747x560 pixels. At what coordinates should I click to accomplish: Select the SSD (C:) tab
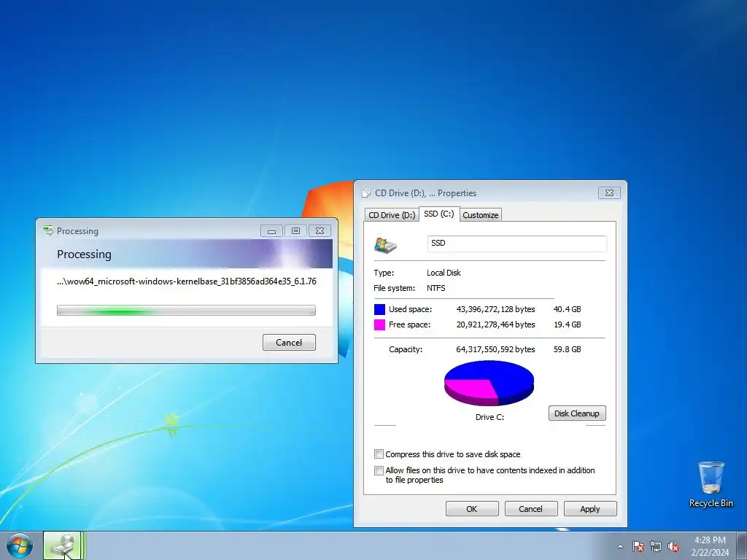(438, 214)
